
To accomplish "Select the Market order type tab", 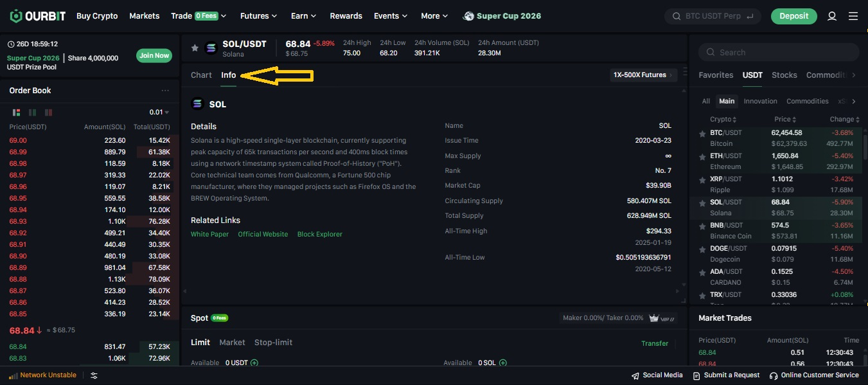I will [x=232, y=343].
